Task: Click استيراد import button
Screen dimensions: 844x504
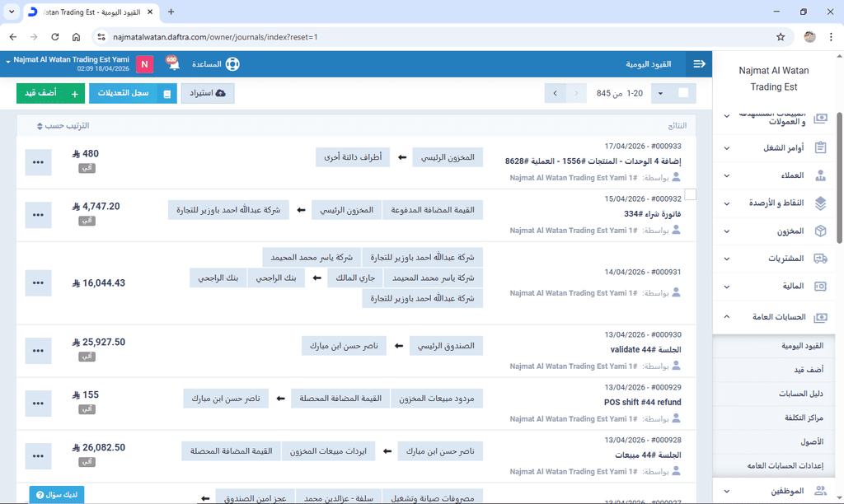Action: click(207, 93)
